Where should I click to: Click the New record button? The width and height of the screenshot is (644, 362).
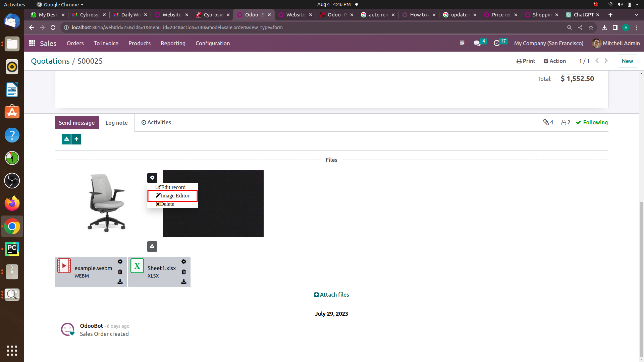point(627,61)
